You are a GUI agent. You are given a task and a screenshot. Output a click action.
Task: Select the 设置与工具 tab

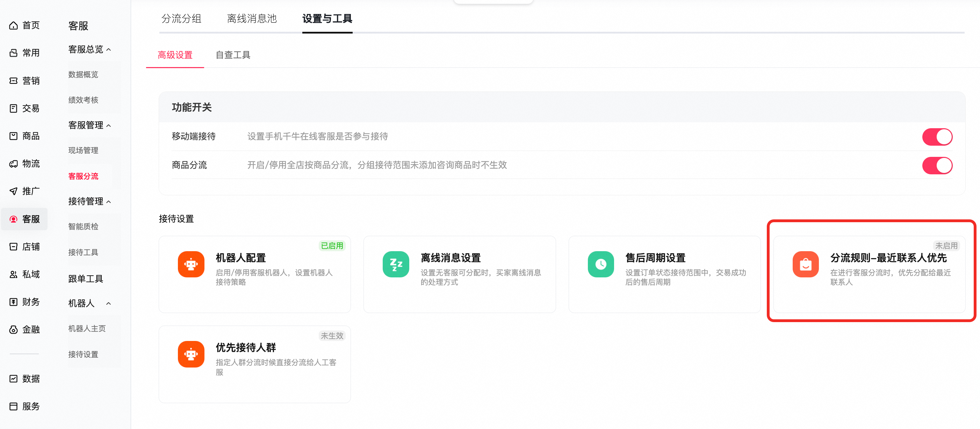[x=327, y=18]
